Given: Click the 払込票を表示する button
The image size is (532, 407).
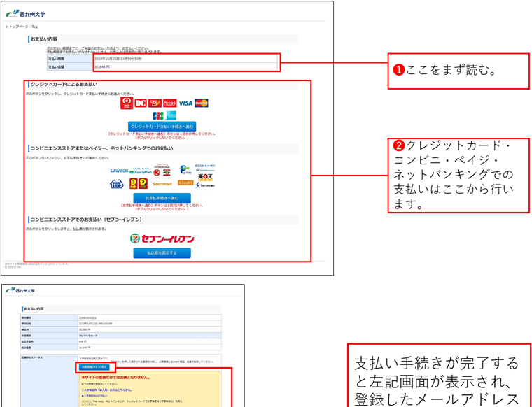Looking at the screenshot, I should (162, 253).
